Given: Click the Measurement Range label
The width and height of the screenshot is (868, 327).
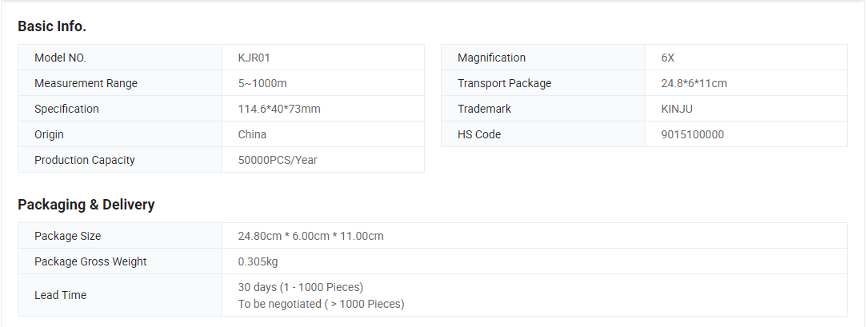Looking at the screenshot, I should [x=86, y=83].
